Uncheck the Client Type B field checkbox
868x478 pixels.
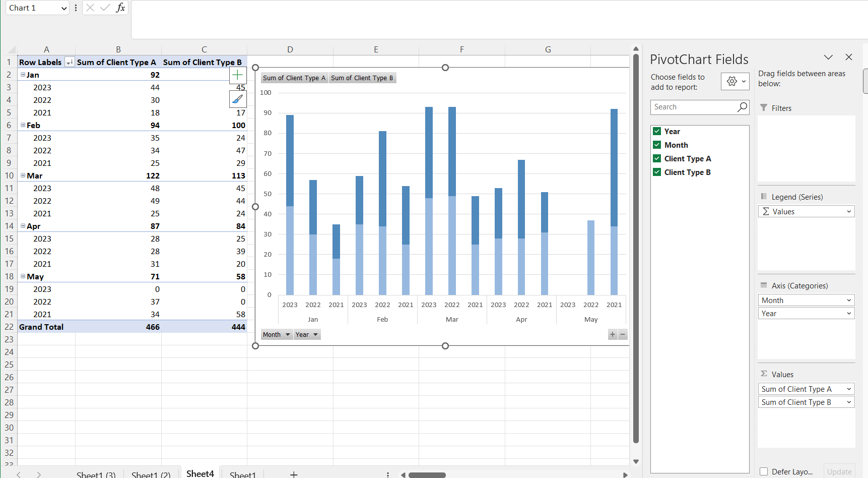tap(657, 172)
